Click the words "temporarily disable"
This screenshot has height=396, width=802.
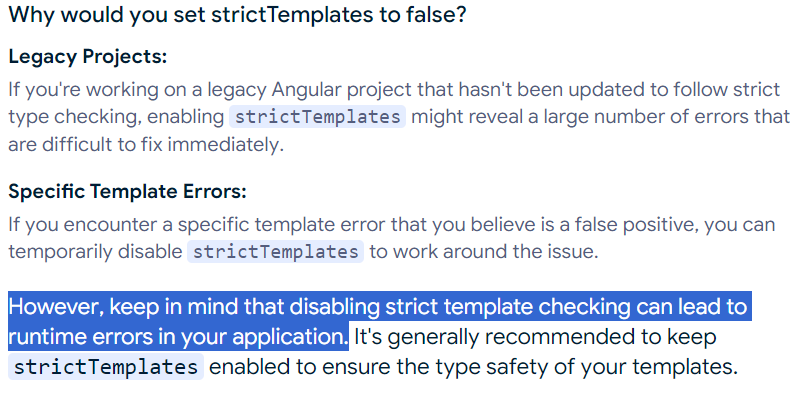point(95,252)
